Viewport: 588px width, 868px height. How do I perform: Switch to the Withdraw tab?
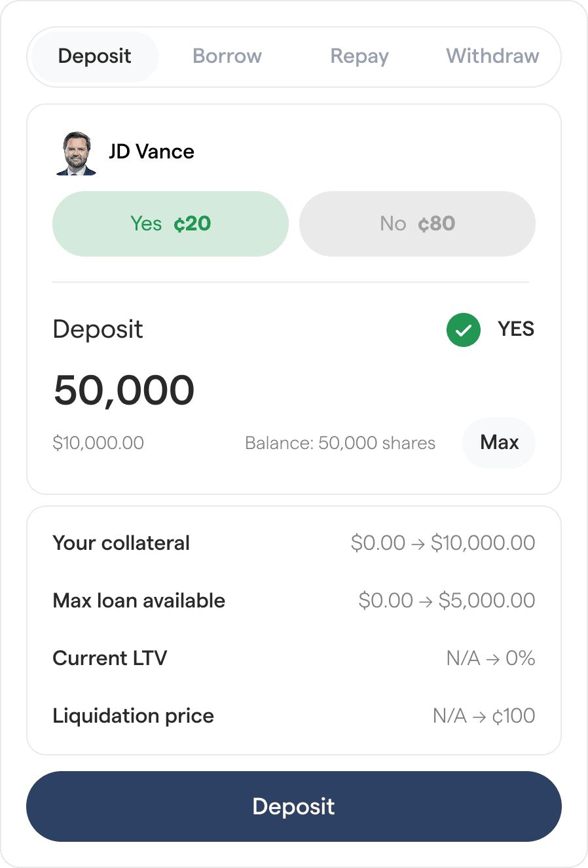(x=492, y=56)
